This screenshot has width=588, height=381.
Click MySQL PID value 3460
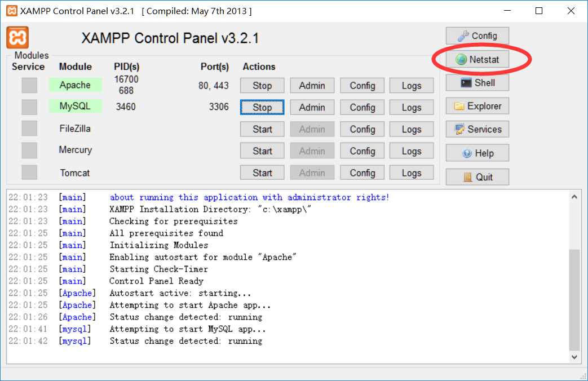tap(126, 107)
